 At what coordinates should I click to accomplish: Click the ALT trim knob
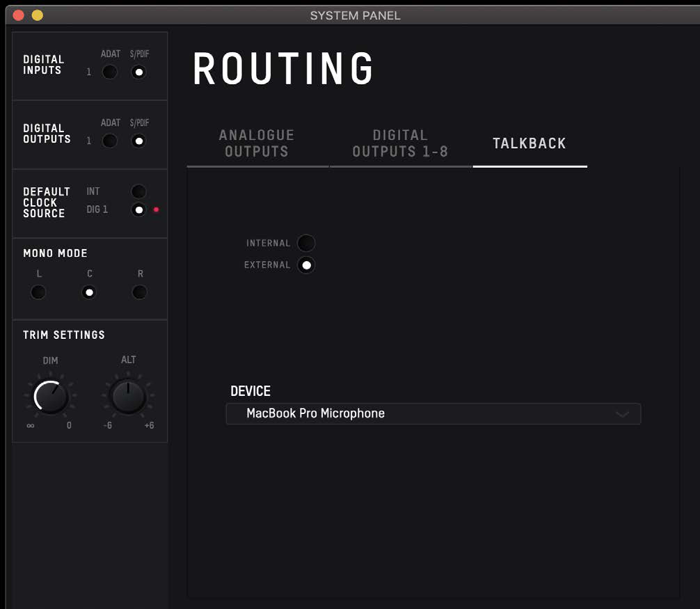[128, 397]
